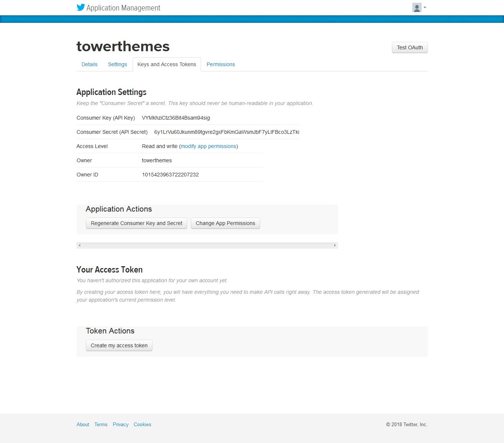
Task: Open the Permissions tab
Action: (221, 64)
